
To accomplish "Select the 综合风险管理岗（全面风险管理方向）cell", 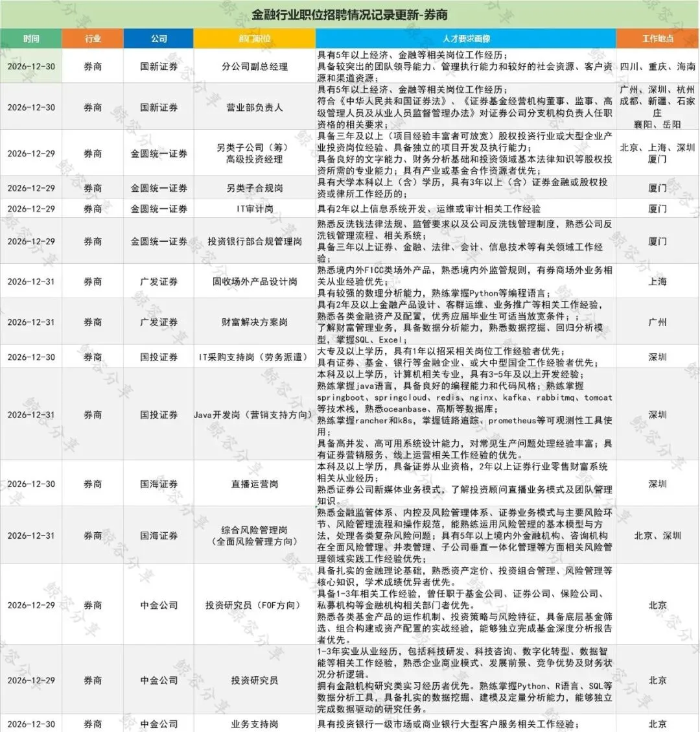I will click(x=255, y=536).
